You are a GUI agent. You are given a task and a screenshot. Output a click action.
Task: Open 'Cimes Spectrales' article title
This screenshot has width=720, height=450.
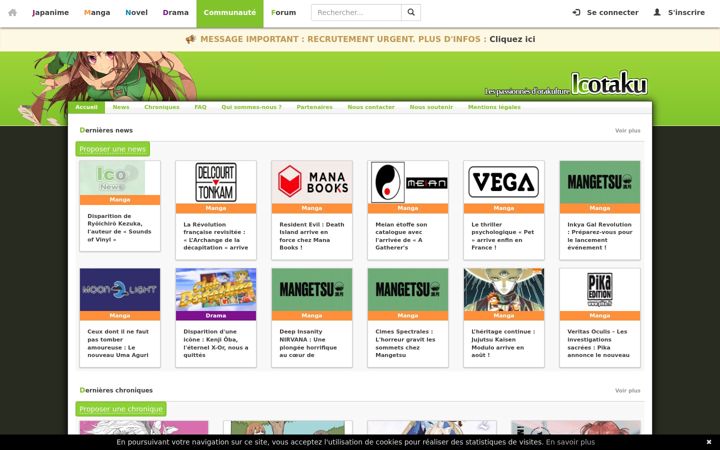[405, 343]
